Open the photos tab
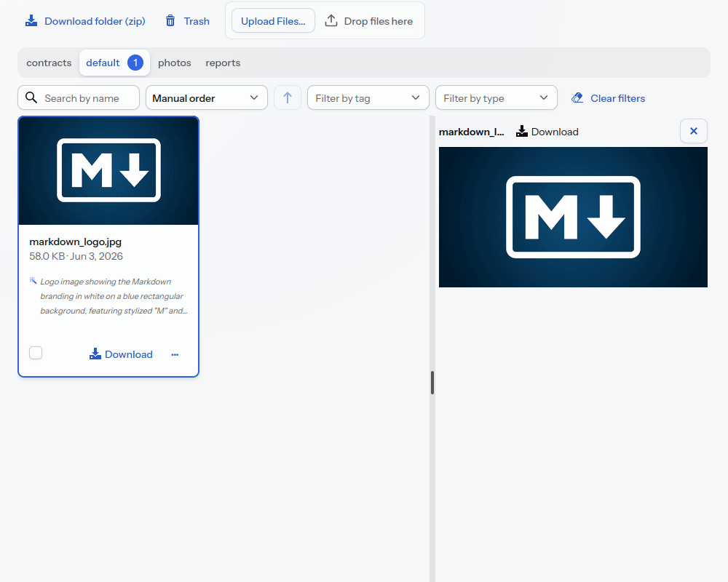 pyautogui.click(x=175, y=63)
